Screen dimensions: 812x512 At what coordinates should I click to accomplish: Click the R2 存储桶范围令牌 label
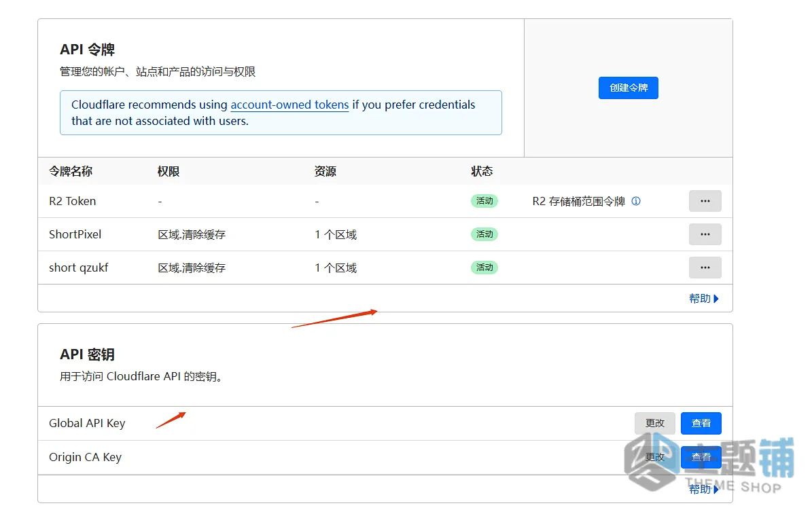[x=578, y=201]
